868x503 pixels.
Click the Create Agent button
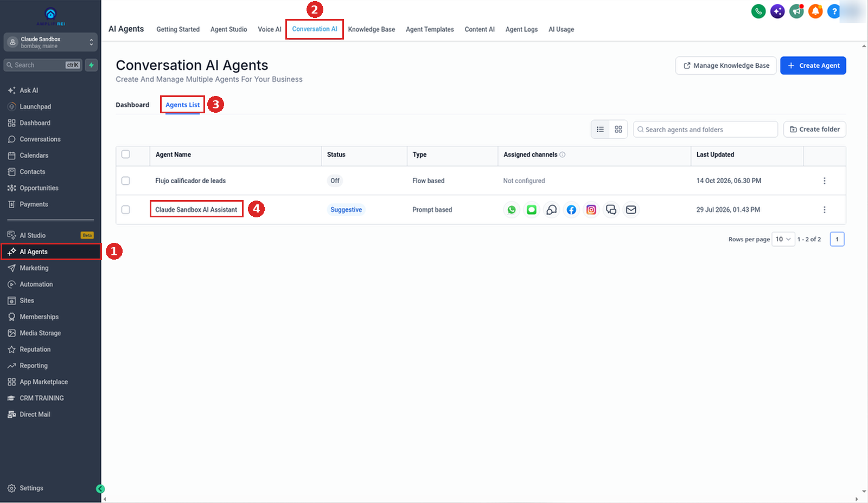(813, 66)
